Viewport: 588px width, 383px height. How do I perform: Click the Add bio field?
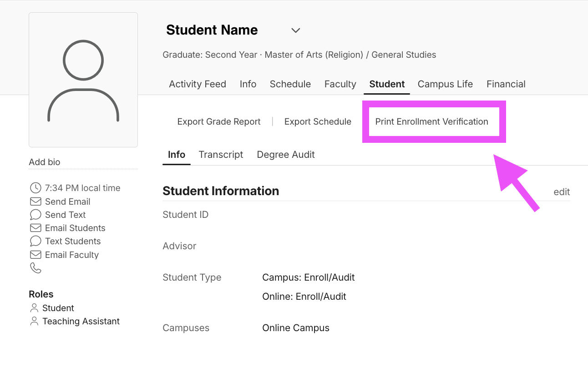83,162
